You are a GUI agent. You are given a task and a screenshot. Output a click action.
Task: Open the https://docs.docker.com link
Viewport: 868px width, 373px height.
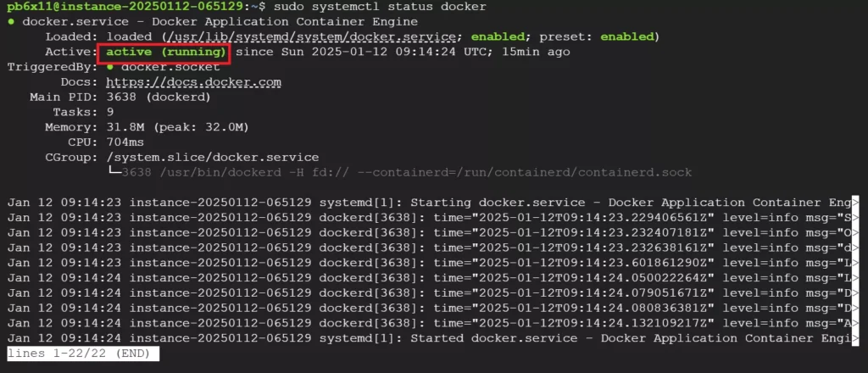tap(194, 82)
